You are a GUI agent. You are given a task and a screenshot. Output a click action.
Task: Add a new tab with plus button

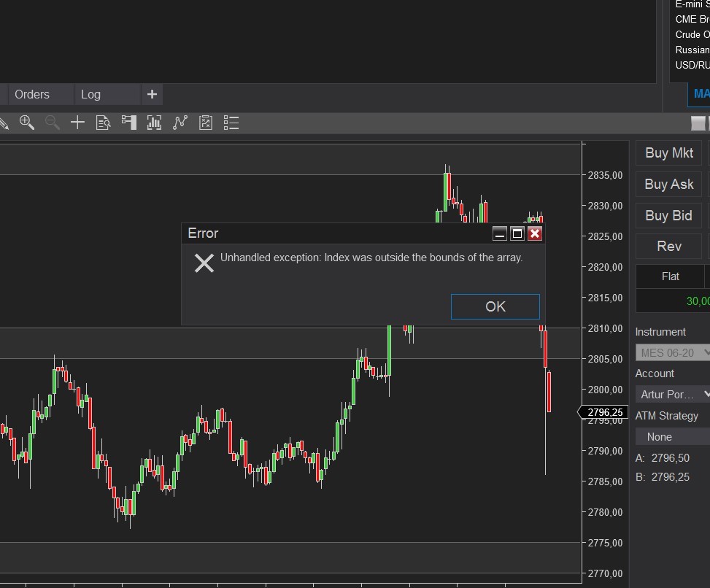tap(152, 94)
